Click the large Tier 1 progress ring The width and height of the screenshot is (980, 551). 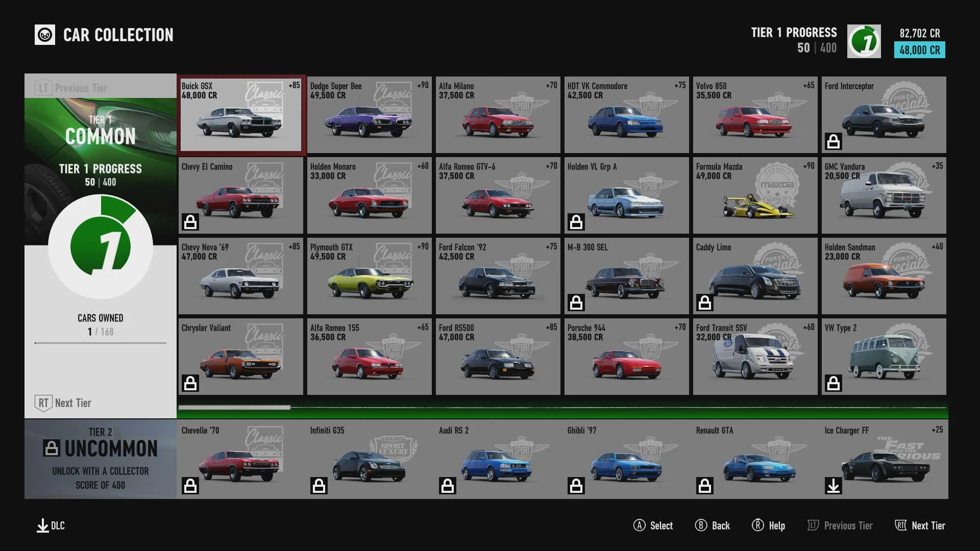pyautogui.click(x=101, y=247)
